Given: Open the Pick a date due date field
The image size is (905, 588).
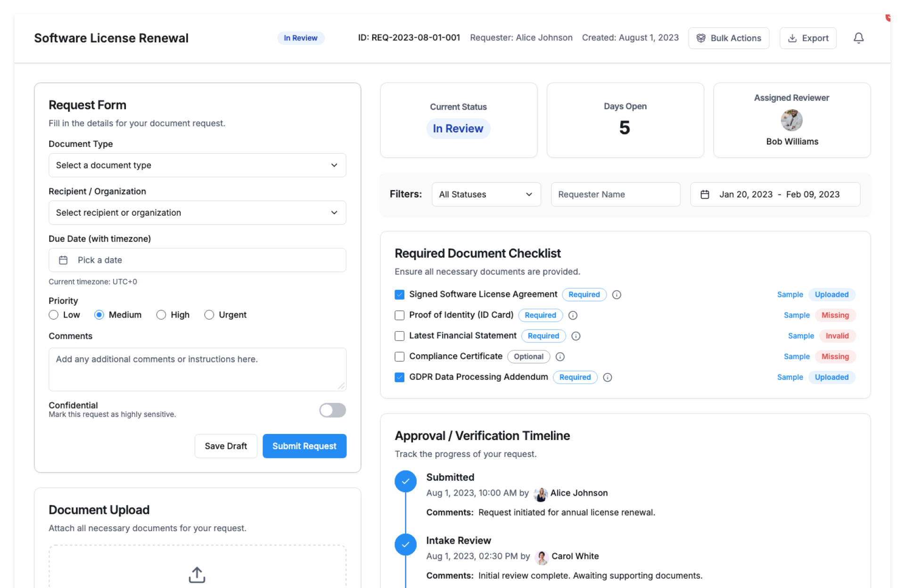Looking at the screenshot, I should [x=197, y=260].
